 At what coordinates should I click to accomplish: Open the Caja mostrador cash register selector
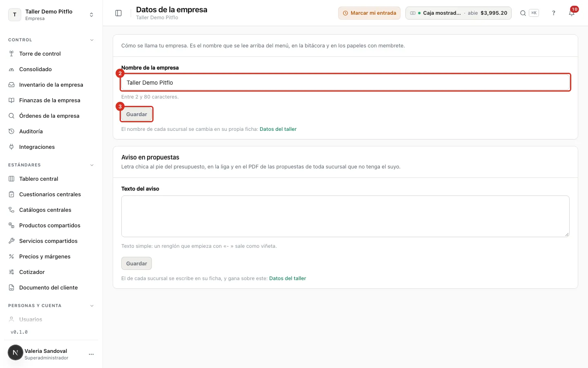tap(458, 13)
